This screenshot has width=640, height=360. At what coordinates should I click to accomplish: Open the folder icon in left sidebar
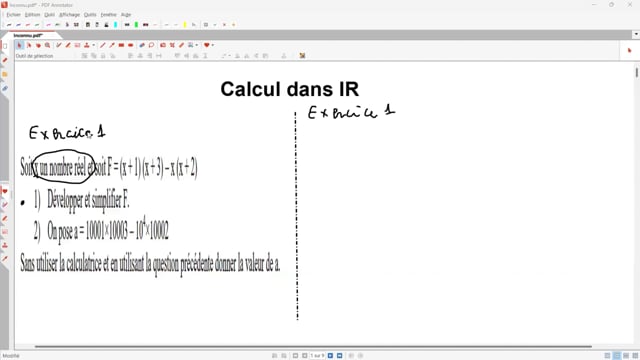click(x=5, y=74)
